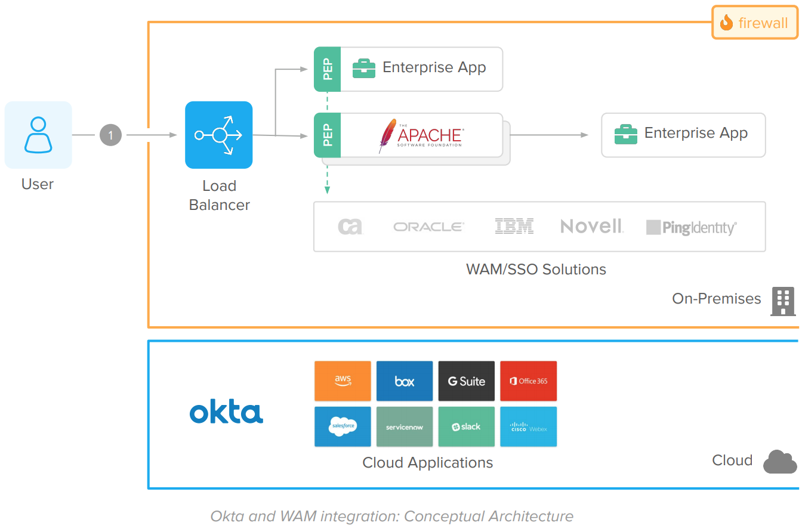Image resolution: width=802 pixels, height=532 pixels.
Task: Select the G Suite tile
Action: click(466, 381)
